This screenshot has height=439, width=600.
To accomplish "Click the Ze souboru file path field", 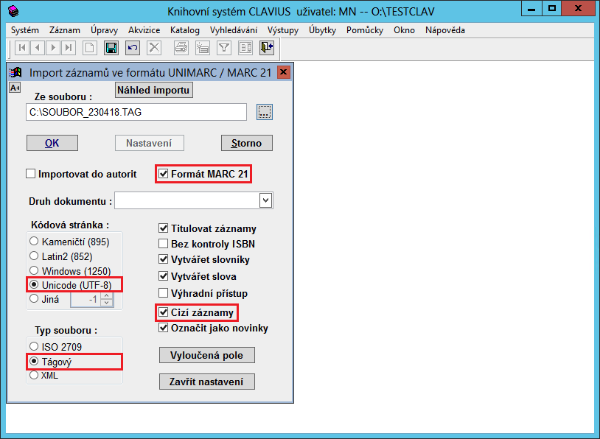I will [137, 111].
